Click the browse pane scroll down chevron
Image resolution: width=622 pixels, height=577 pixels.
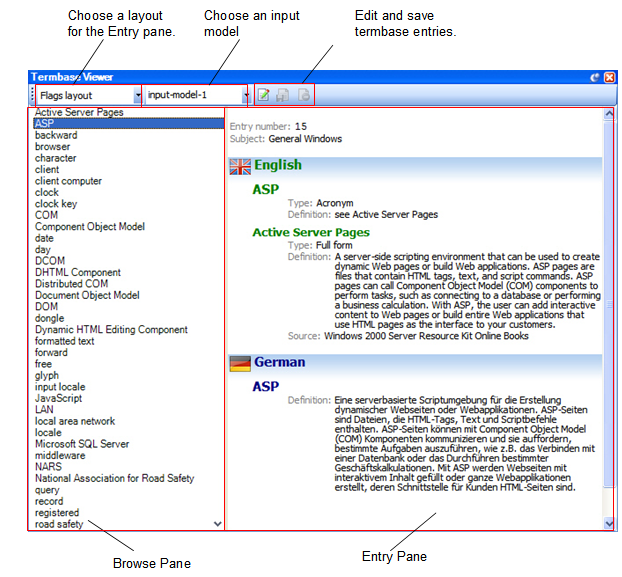point(217,524)
